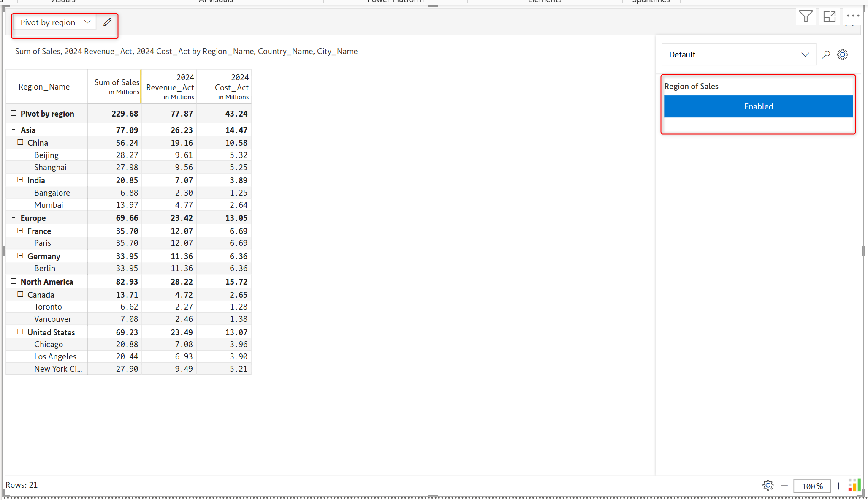Zoom out with the minus icon

(784, 486)
